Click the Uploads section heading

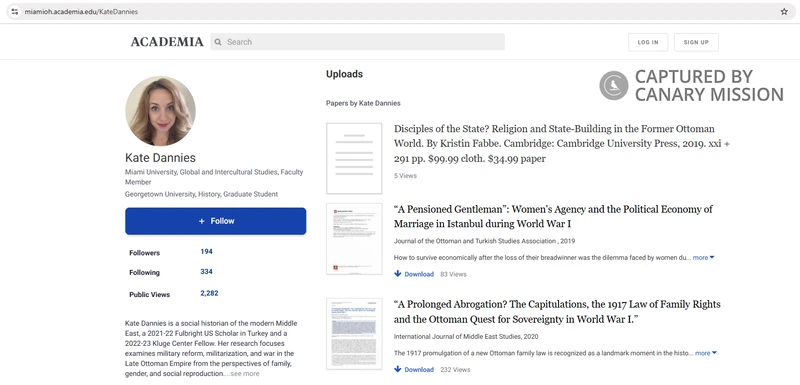click(344, 74)
